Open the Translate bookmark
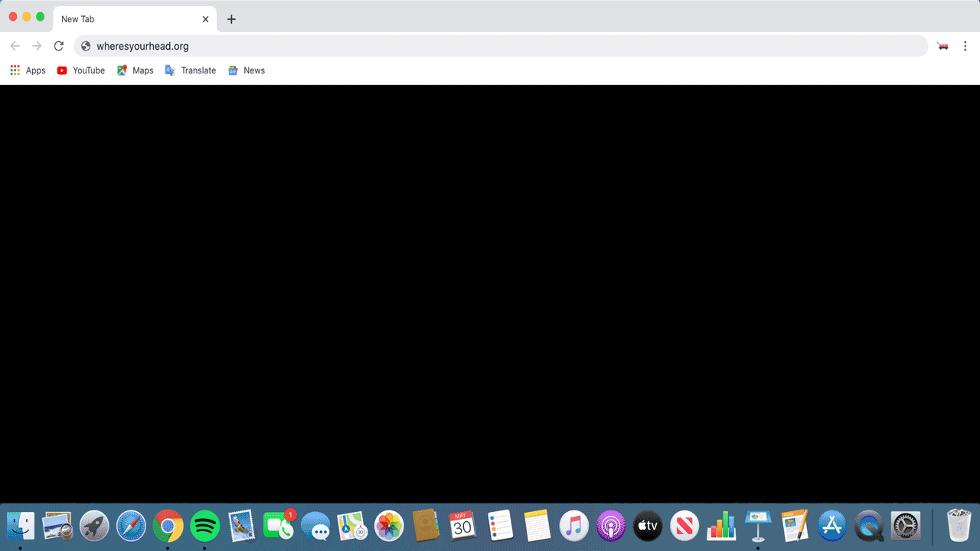 (190, 70)
